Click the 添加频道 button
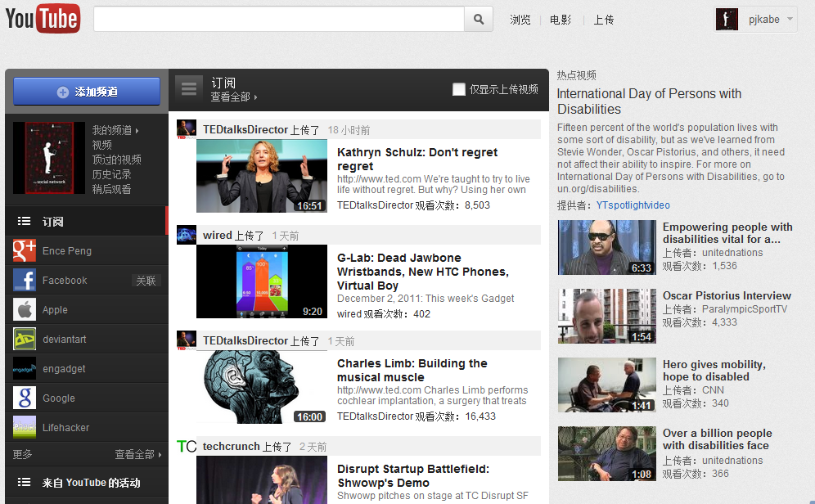The height and width of the screenshot is (504, 815). click(x=87, y=92)
